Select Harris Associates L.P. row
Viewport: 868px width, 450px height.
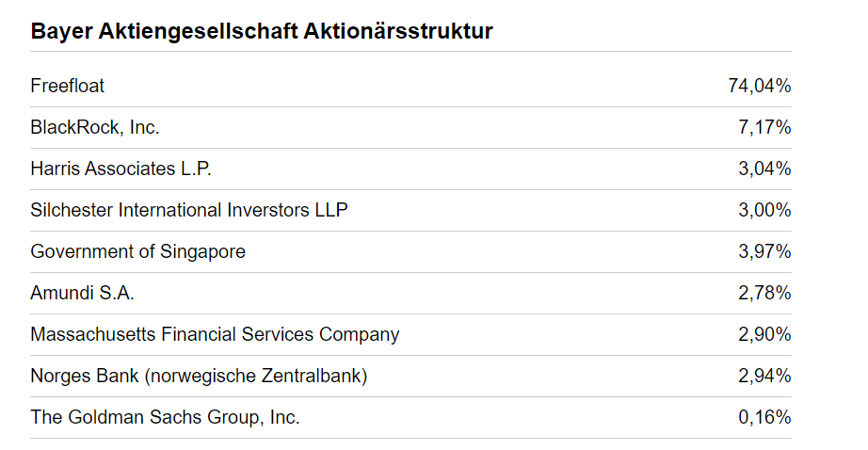121,169
